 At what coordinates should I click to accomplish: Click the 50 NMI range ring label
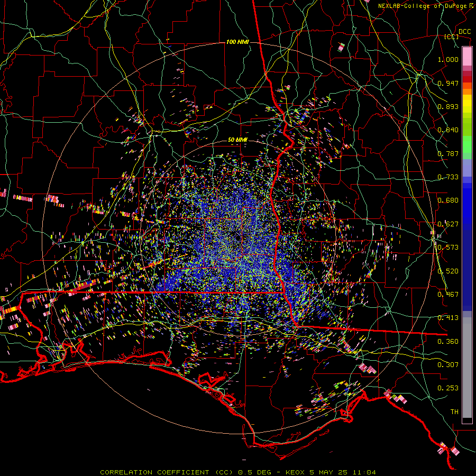237,140
